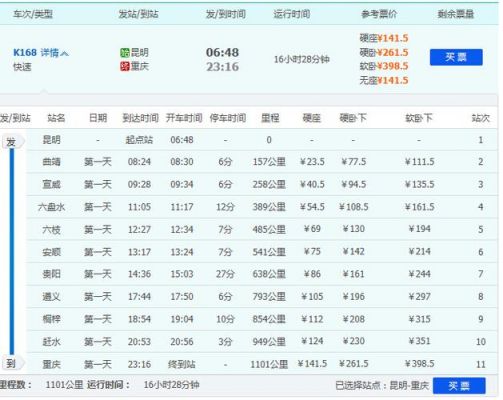
Task: Click the 软卧 ¥398.5 reference price at top
Action: (x=384, y=66)
